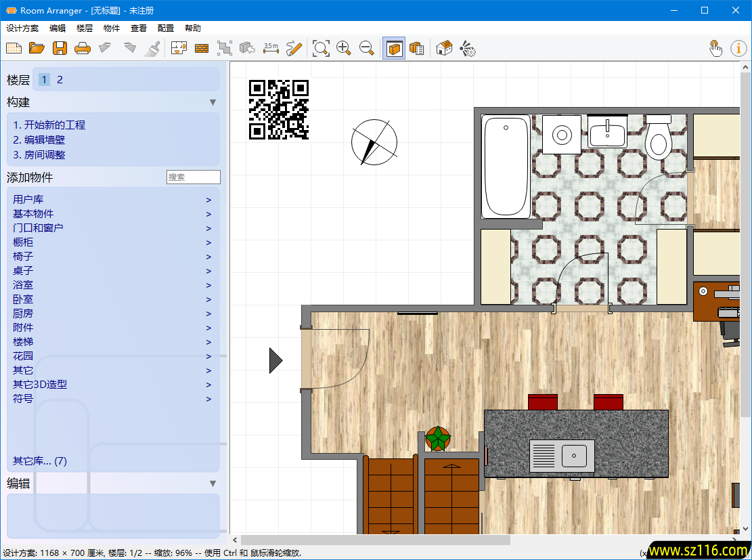This screenshot has width=752, height=560.
Task: Open 其它库... (7) link
Action: click(x=40, y=461)
